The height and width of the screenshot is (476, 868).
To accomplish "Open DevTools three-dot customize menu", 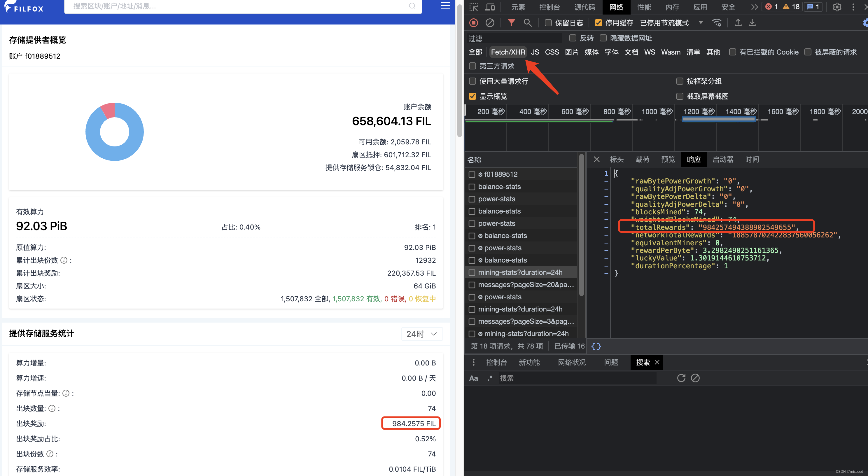I will click(853, 7).
